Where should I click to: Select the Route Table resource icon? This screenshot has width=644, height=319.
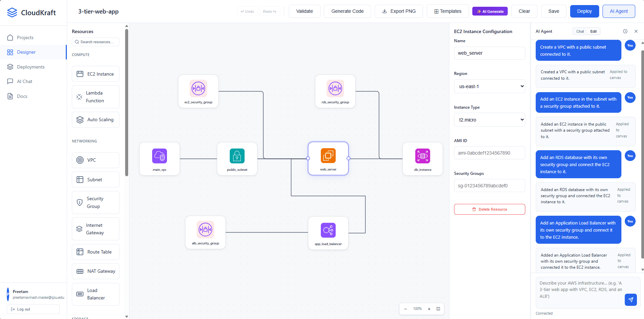80,252
